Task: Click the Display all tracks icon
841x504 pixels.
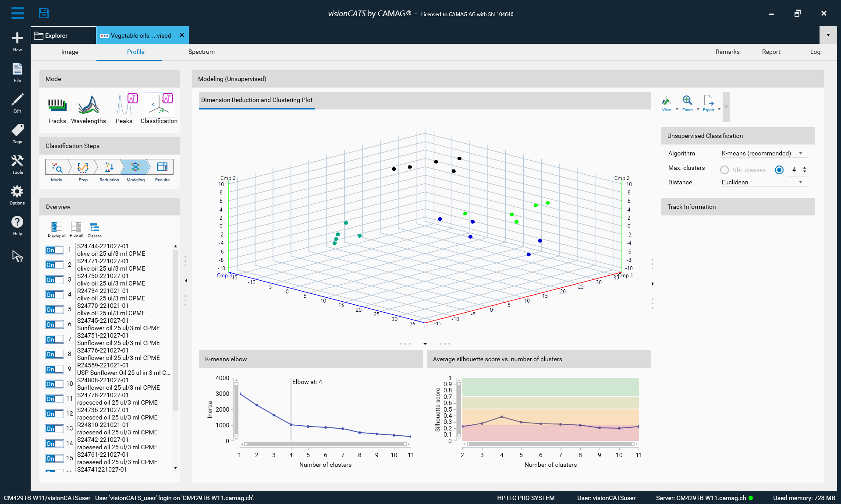Action: [x=56, y=227]
